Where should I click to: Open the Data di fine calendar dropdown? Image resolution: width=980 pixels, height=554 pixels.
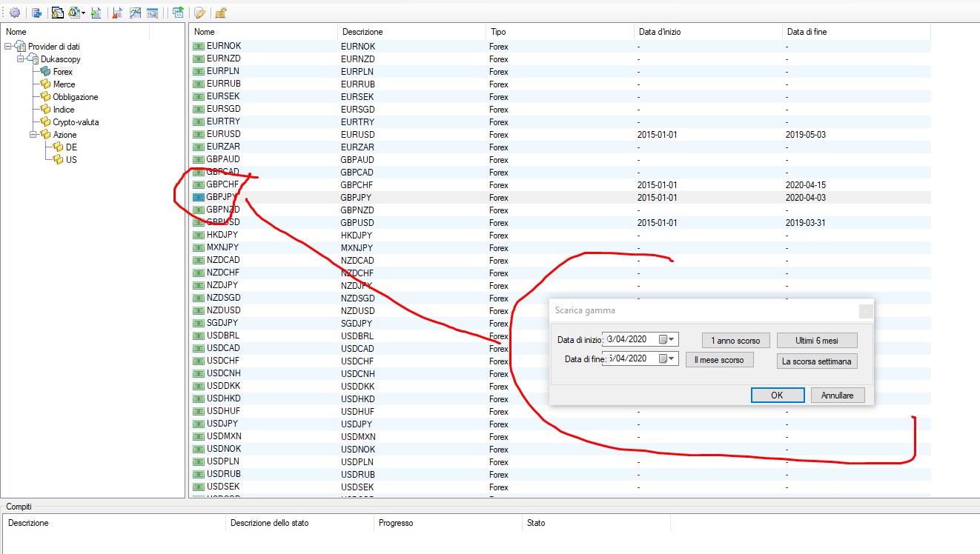(668, 358)
